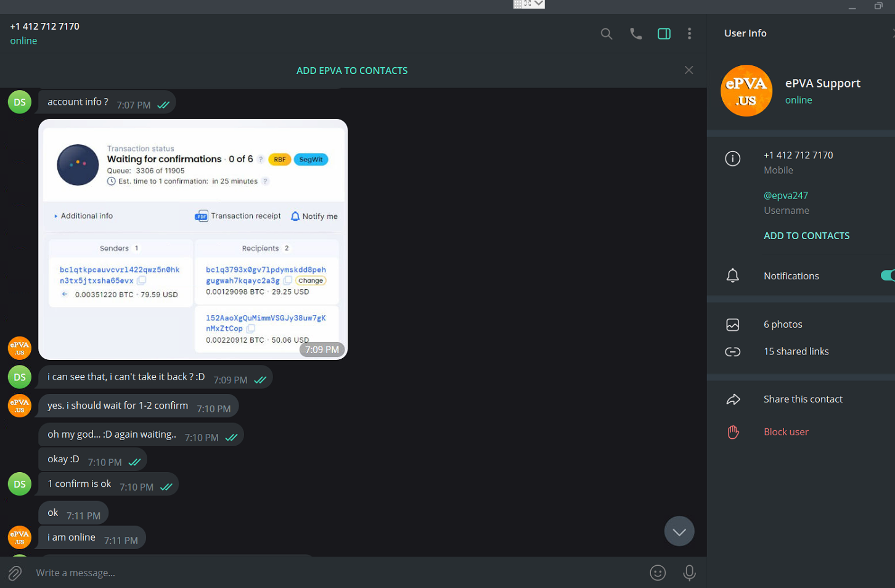Click the DS avatar beside '1 confirm is ok'

(20, 484)
